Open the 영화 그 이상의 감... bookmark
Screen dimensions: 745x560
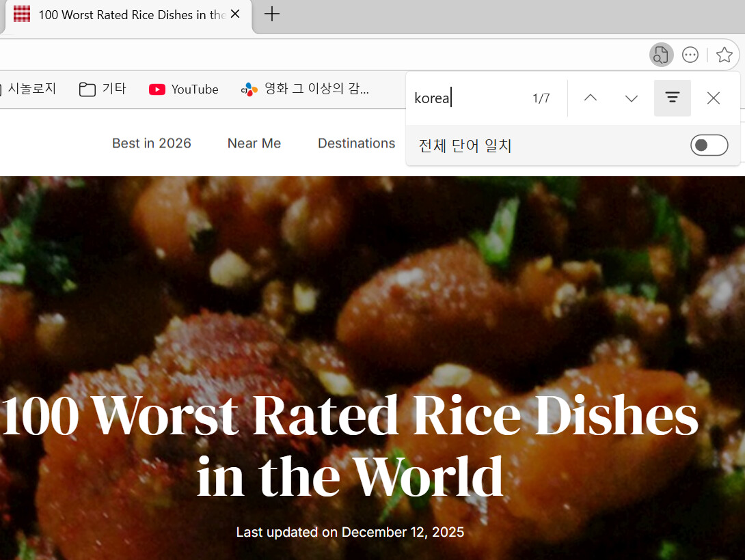tap(305, 89)
